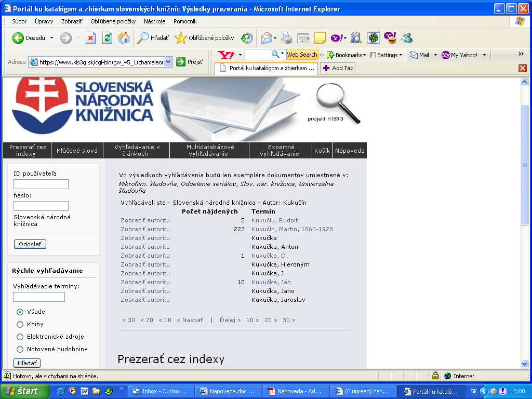Select the Všade radio button
The height and width of the screenshot is (399, 532).
(20, 312)
